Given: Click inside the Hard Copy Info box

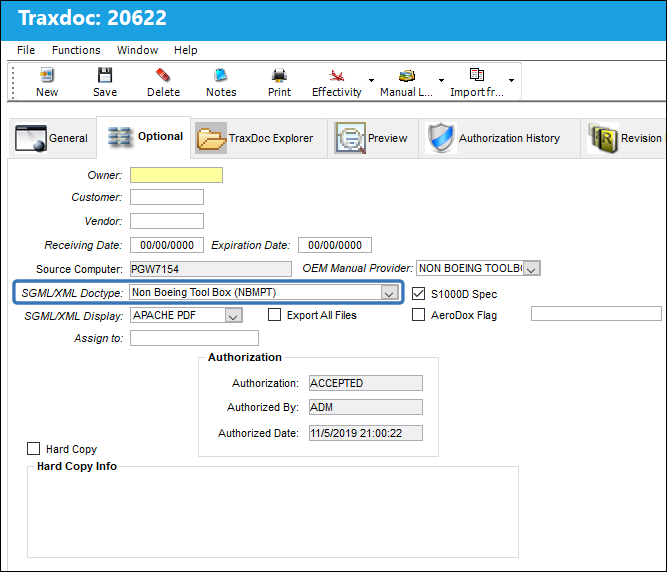Looking at the screenshot, I should point(273,514).
